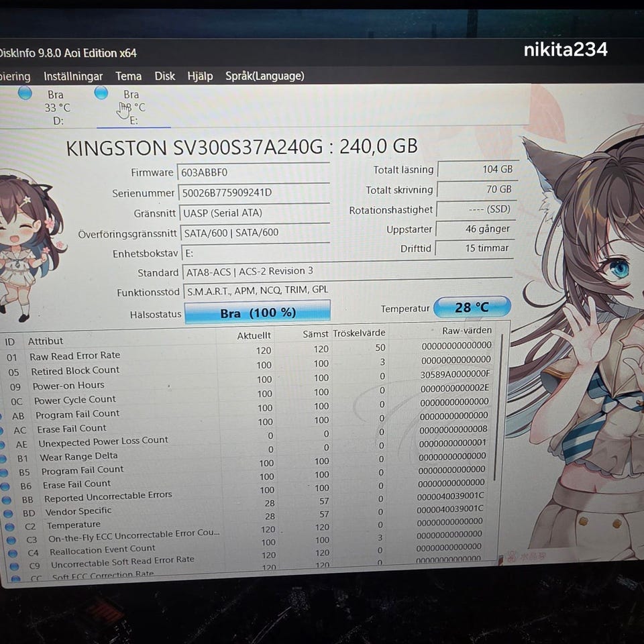The width and height of the screenshot is (644, 644).
Task: Click the status dot of attribute C2
Action: pos(10,527)
